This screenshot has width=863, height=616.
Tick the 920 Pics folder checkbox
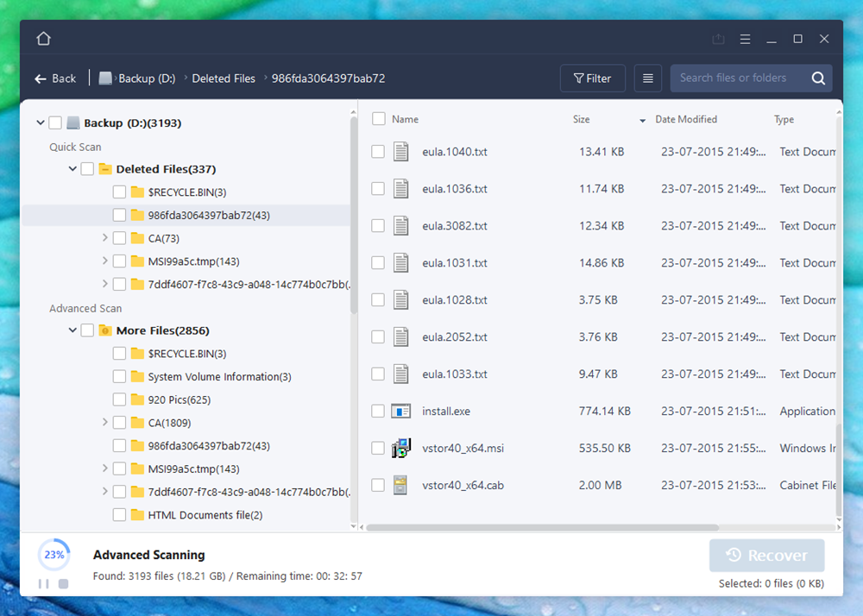(120, 399)
